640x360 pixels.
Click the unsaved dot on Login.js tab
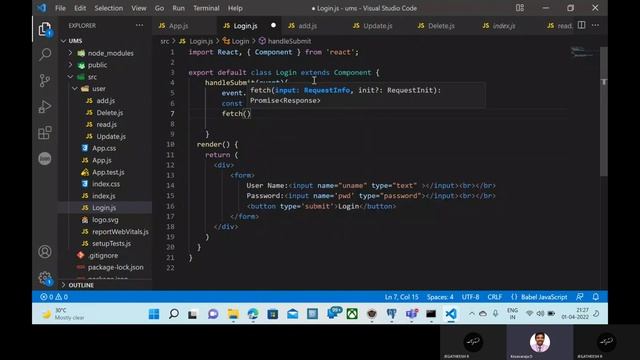273,25
